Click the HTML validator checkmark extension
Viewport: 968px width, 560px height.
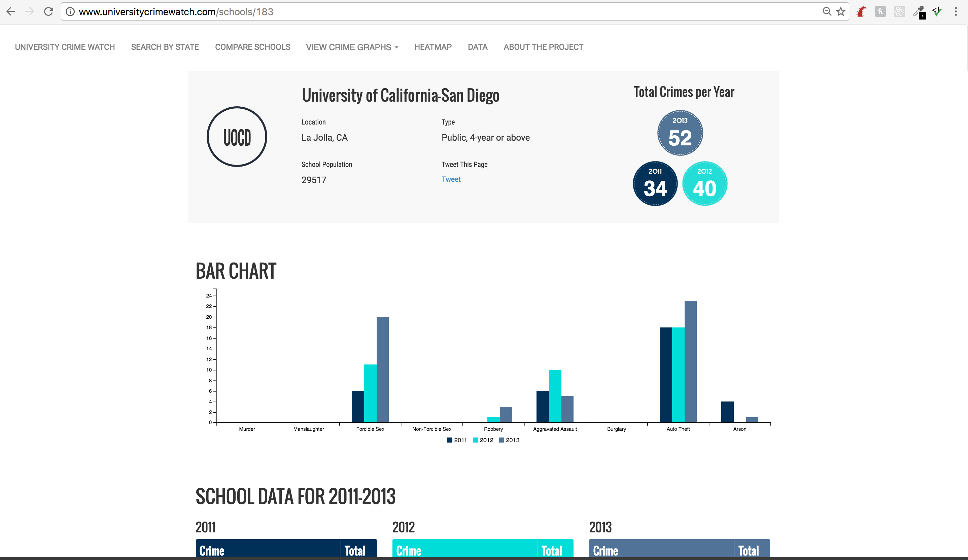point(937,12)
